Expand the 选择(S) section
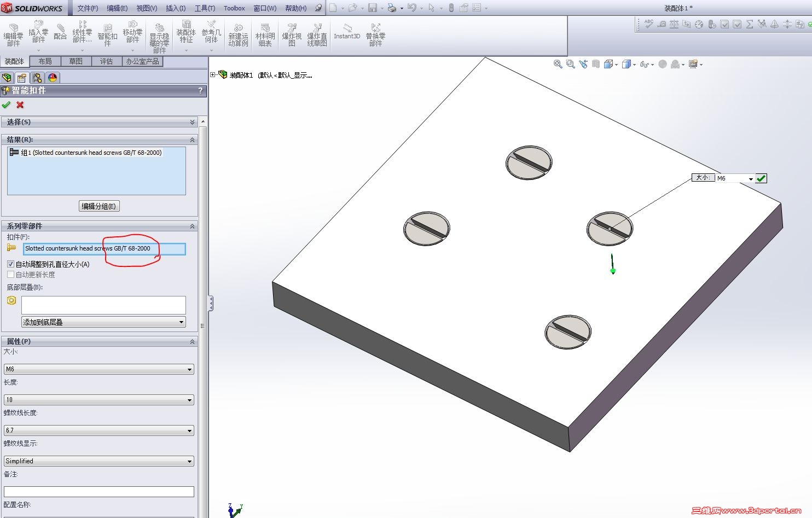 coord(192,122)
